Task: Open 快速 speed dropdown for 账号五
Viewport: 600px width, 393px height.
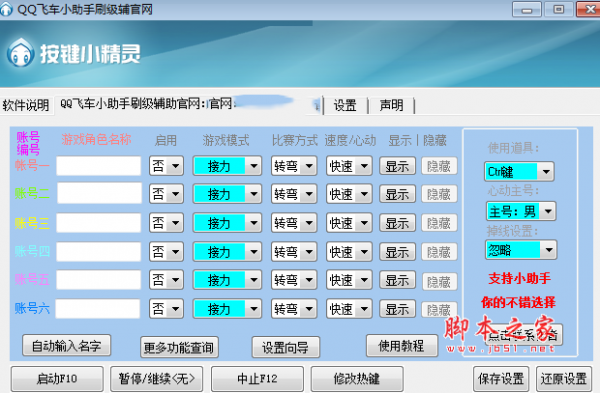Action: point(349,280)
